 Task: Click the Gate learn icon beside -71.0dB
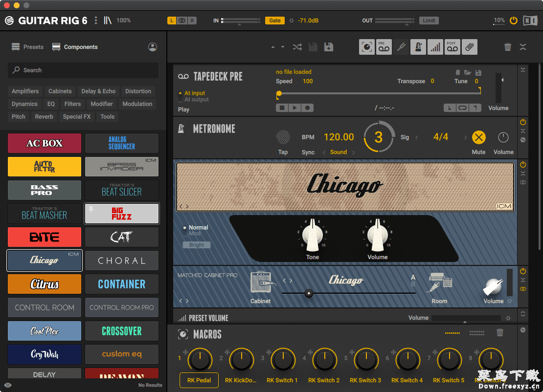click(x=292, y=21)
